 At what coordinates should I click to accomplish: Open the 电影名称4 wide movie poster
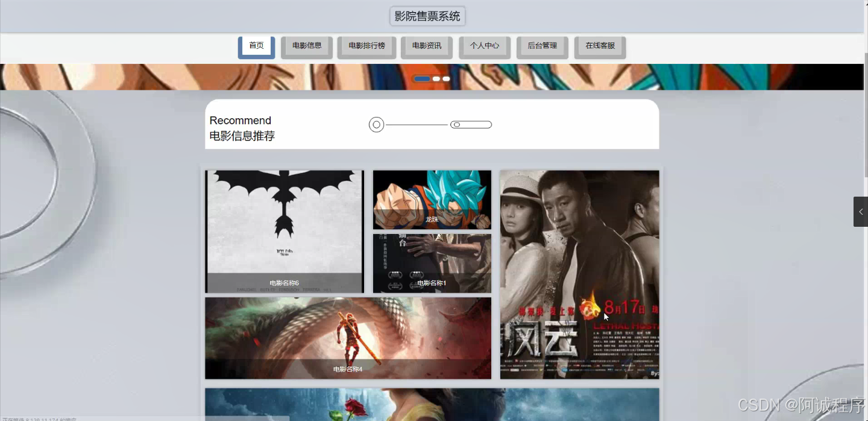pos(348,338)
